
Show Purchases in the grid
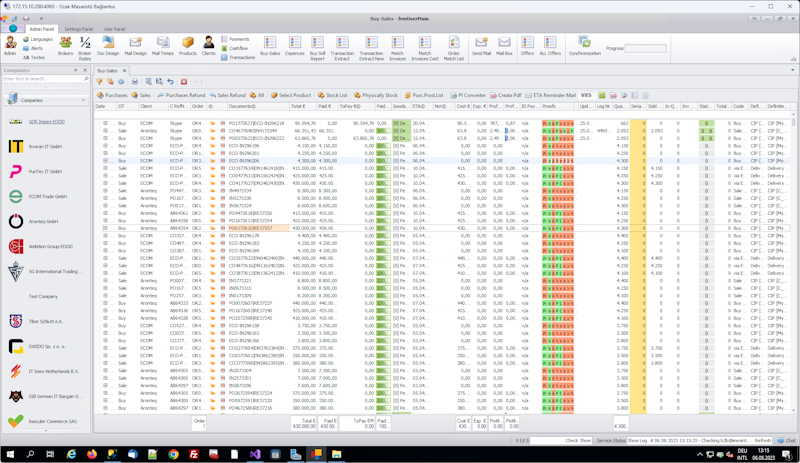[x=112, y=95]
